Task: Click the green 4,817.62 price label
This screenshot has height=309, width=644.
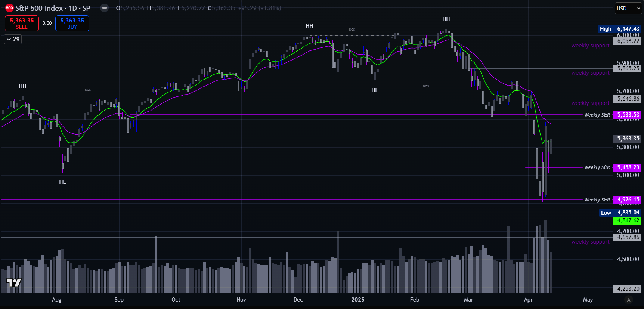Action: coord(628,220)
